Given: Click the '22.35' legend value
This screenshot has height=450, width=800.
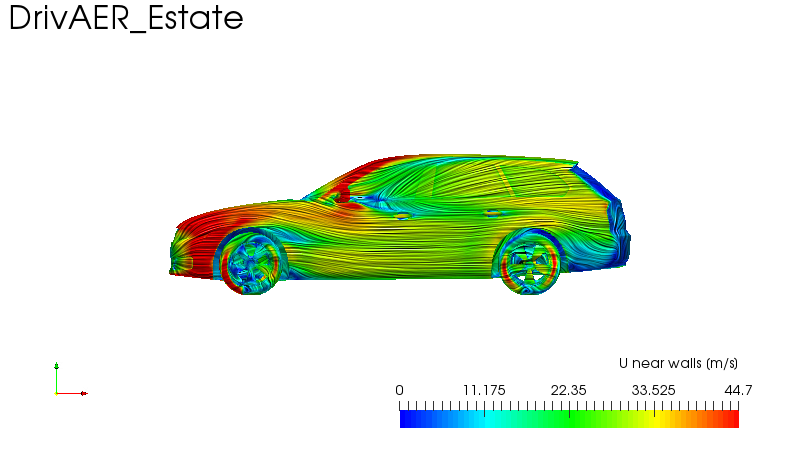Looking at the screenshot, I should [568, 390].
